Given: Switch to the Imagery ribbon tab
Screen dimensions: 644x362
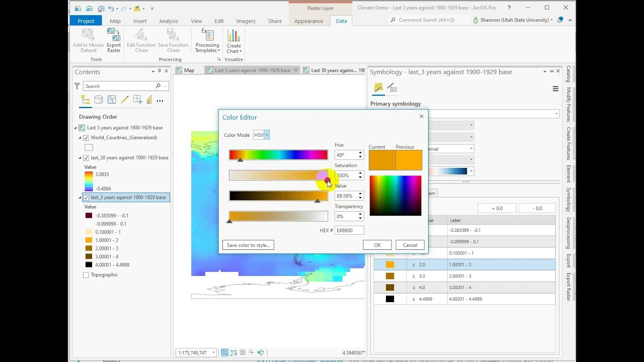Looking at the screenshot, I should [246, 21].
